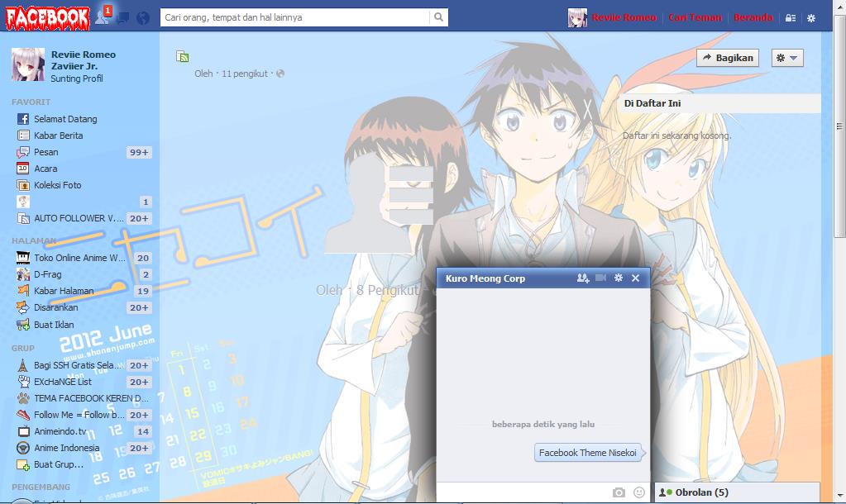Open the Obrolan (5) chat tab

[x=737, y=492]
